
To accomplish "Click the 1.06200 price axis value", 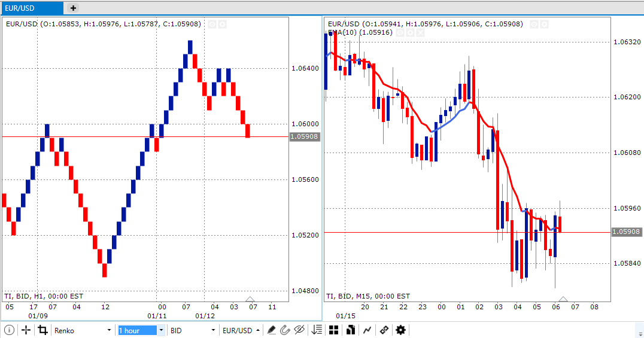I will [x=627, y=97].
